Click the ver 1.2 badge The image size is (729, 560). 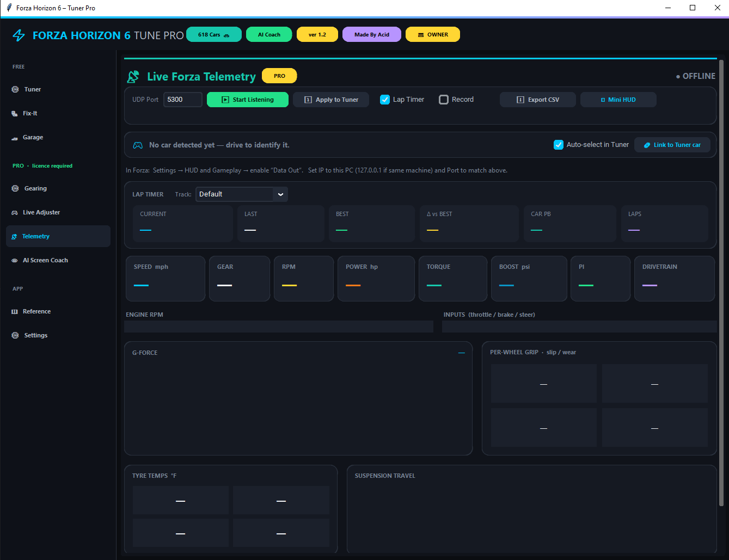317,34
